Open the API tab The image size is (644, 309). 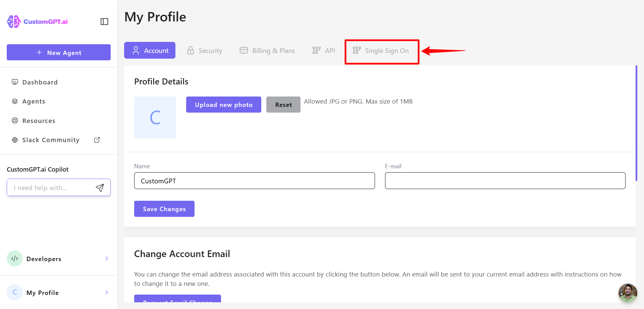click(323, 51)
